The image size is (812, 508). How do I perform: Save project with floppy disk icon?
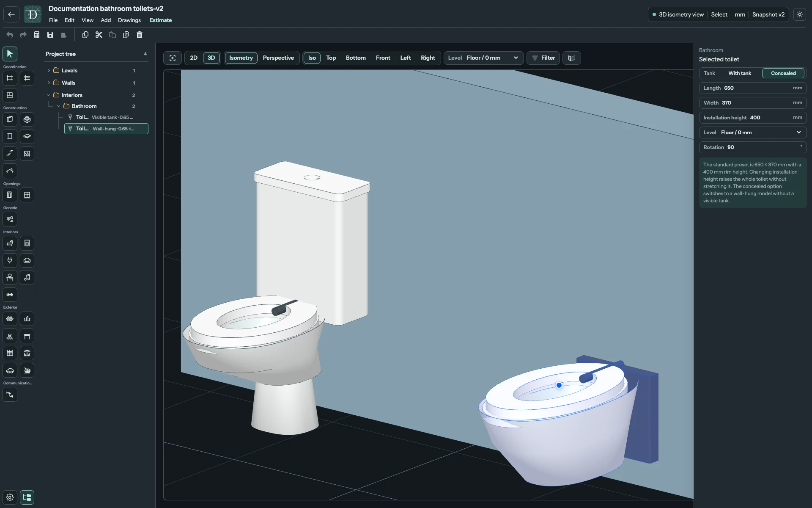coord(50,35)
